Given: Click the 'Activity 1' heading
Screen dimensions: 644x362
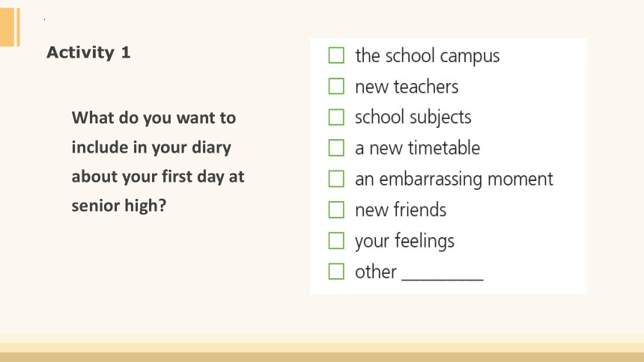Looking at the screenshot, I should point(88,52).
